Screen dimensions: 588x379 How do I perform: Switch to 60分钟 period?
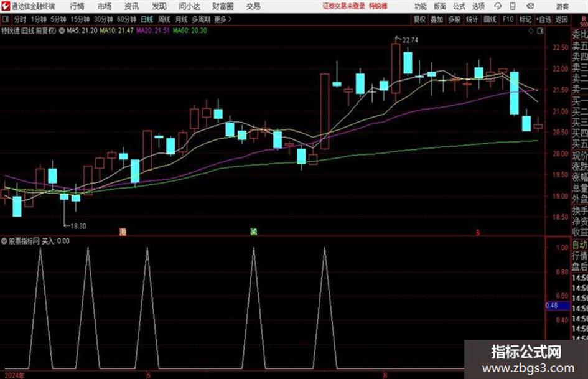tap(126, 19)
